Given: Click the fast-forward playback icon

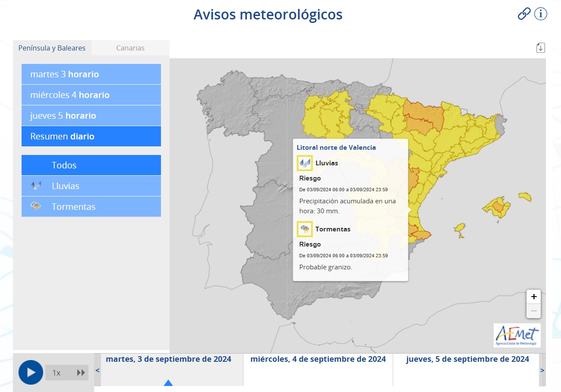Looking at the screenshot, I should 81,372.
